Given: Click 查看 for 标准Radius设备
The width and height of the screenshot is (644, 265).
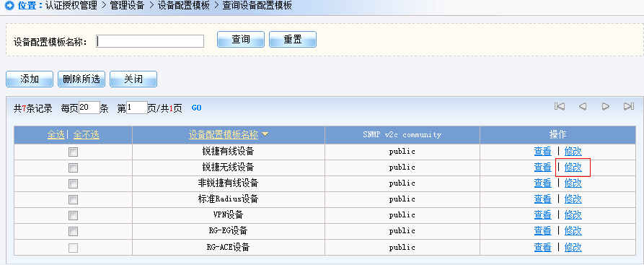Looking at the screenshot, I should [542, 199].
